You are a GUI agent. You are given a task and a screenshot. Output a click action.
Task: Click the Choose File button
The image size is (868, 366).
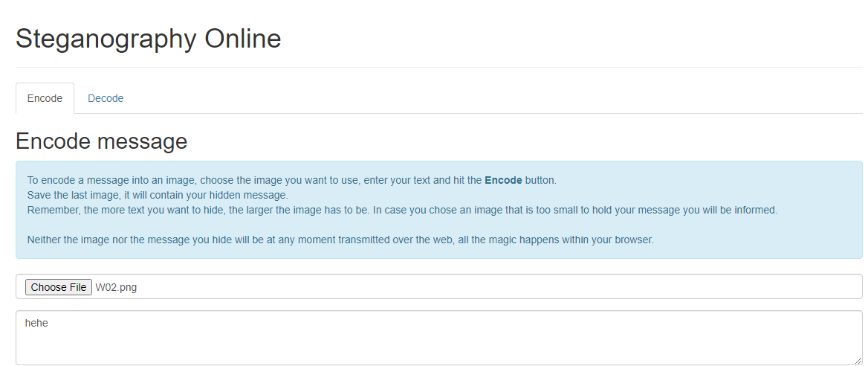tap(58, 287)
